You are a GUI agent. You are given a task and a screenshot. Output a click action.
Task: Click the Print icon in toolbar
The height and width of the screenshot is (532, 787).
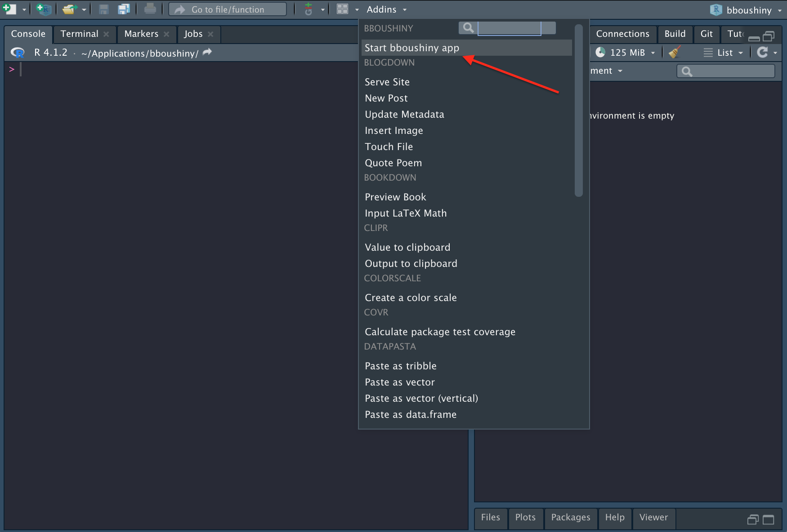150,9
